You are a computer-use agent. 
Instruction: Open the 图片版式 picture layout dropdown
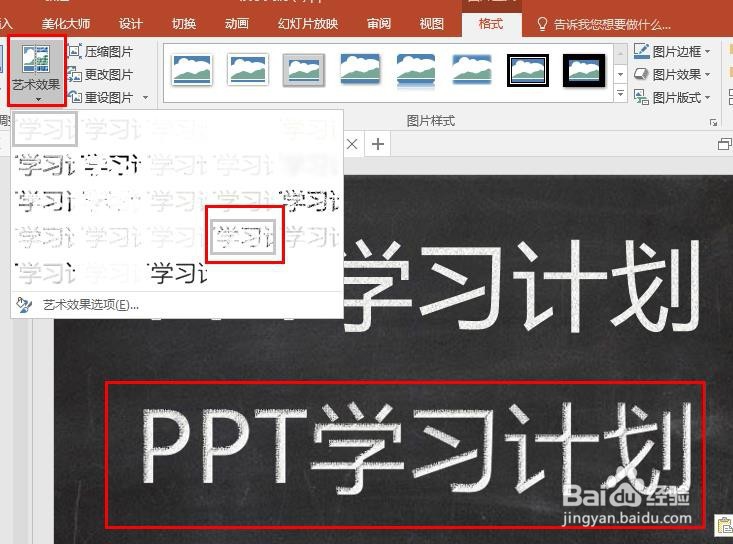[x=672, y=97]
